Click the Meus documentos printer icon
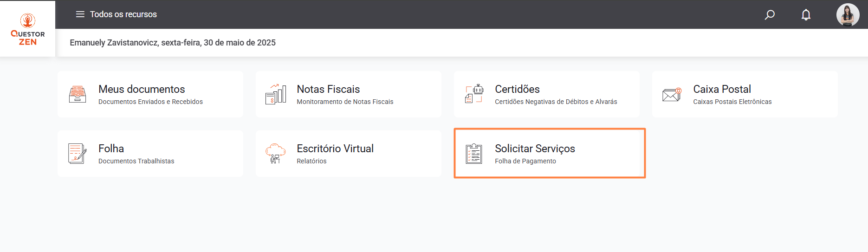Screen dimensions: 868x252 tap(78, 94)
